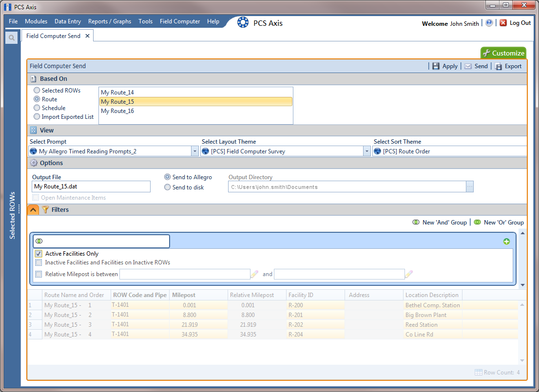The height and width of the screenshot is (392, 539).
Task: Click globe icon in Layout Theme field
Action: [206, 151]
